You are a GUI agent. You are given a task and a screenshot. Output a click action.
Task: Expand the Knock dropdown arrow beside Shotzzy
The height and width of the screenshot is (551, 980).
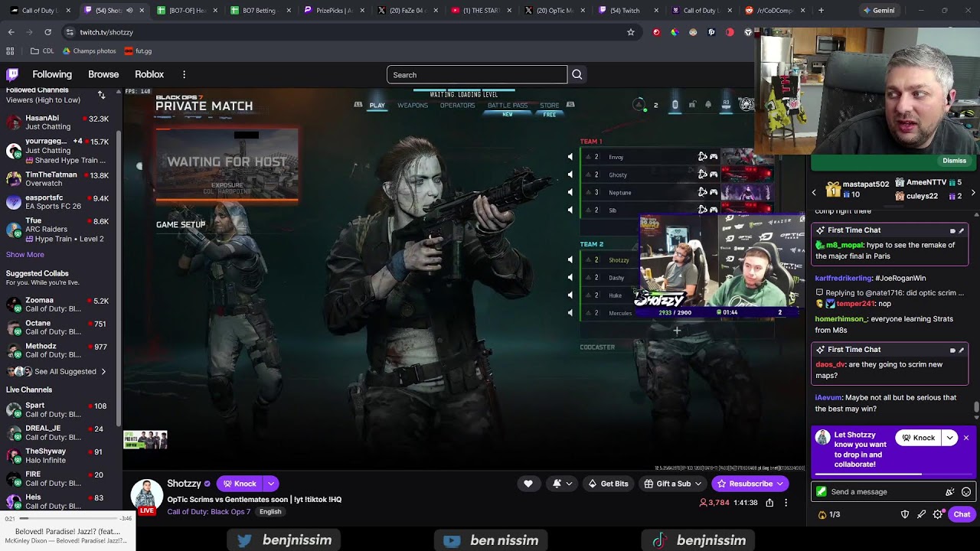coord(270,484)
